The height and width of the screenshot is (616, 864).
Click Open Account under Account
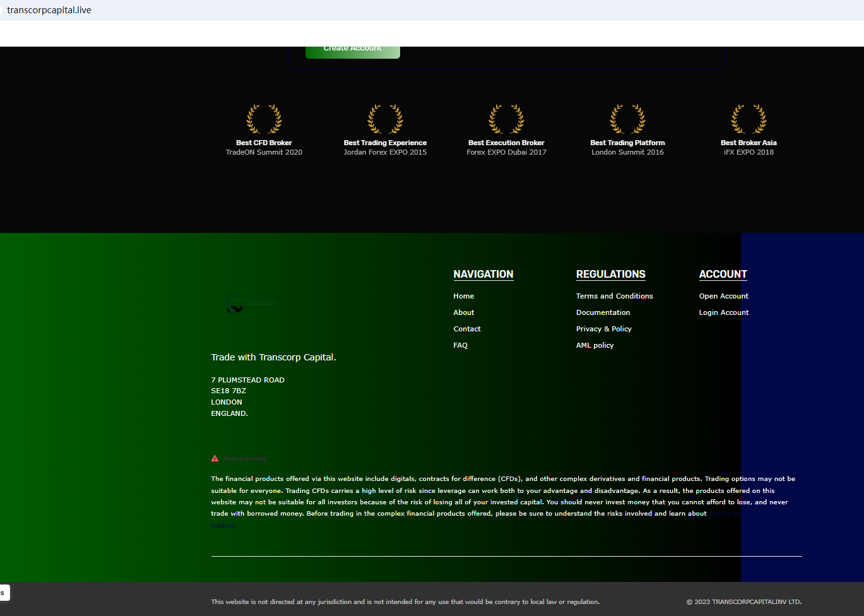click(x=723, y=296)
